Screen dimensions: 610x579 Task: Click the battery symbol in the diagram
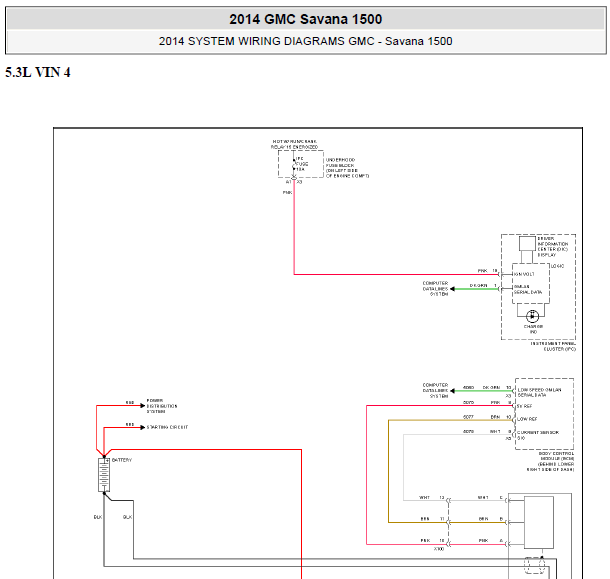tap(104, 475)
